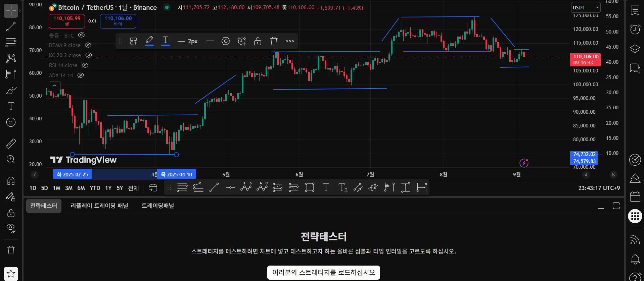Select horizontal line tool in favorites bar

[230, 188]
